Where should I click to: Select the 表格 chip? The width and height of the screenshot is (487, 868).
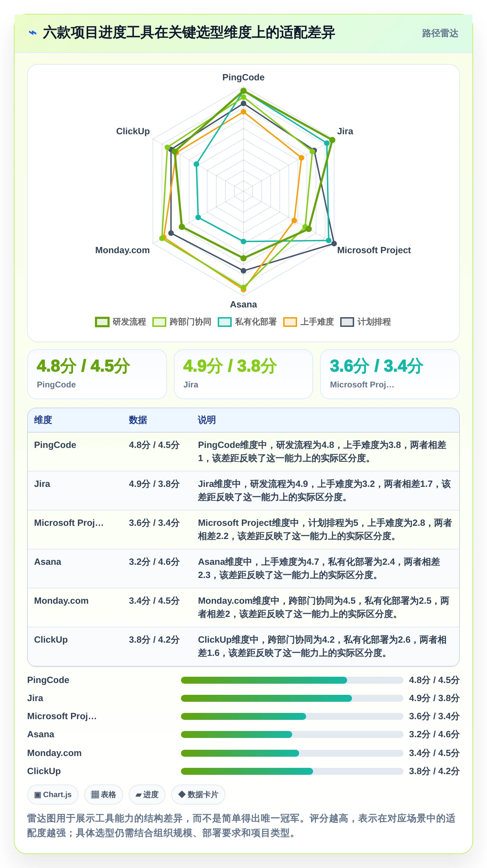(104, 795)
